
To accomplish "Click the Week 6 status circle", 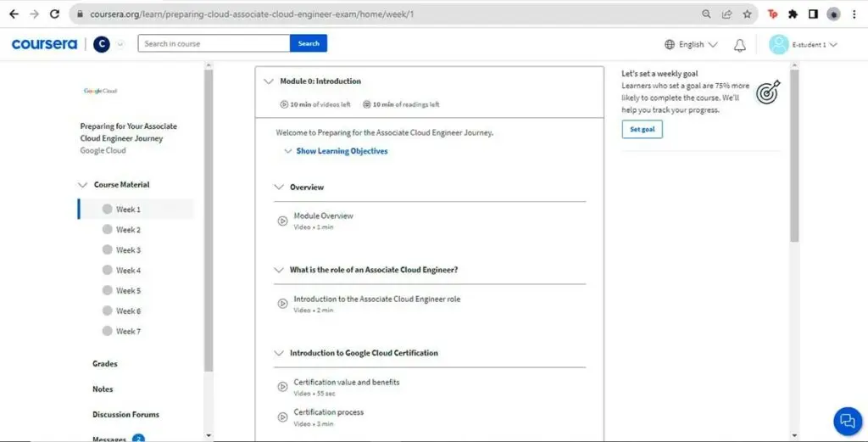I will coord(108,311).
